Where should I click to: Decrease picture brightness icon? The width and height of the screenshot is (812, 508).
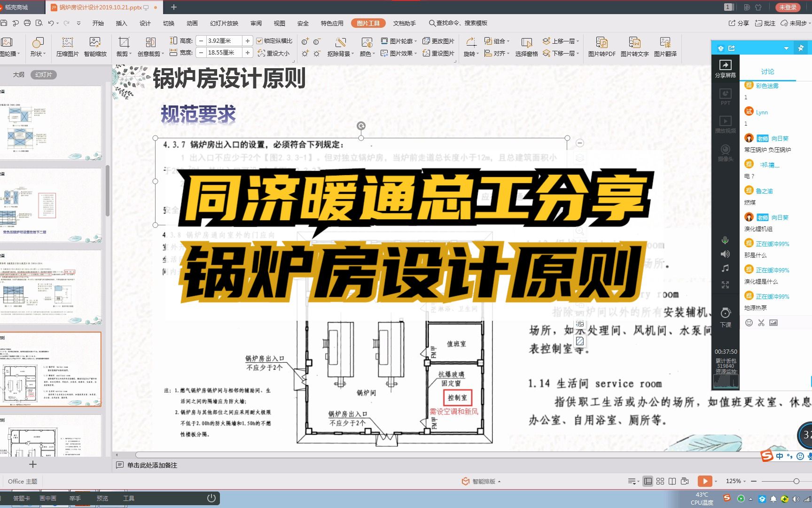click(317, 54)
